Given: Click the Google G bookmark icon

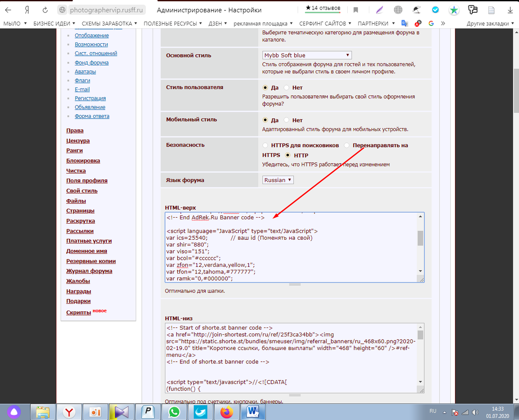Looking at the screenshot, I should pos(431,23).
